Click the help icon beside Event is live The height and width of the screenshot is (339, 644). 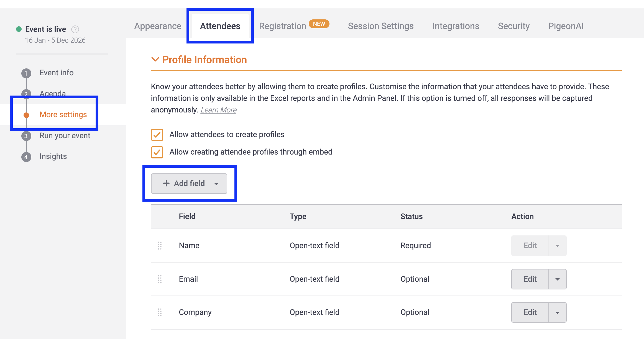(x=75, y=29)
